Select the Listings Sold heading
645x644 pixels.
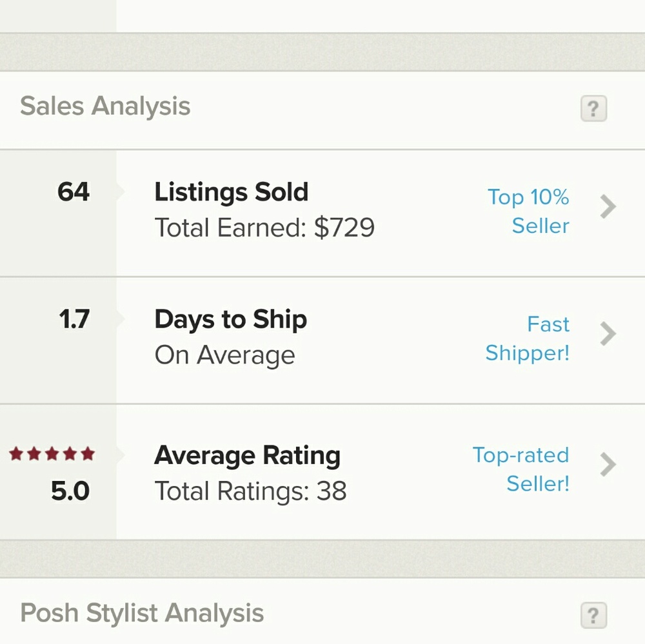pyautogui.click(x=232, y=192)
